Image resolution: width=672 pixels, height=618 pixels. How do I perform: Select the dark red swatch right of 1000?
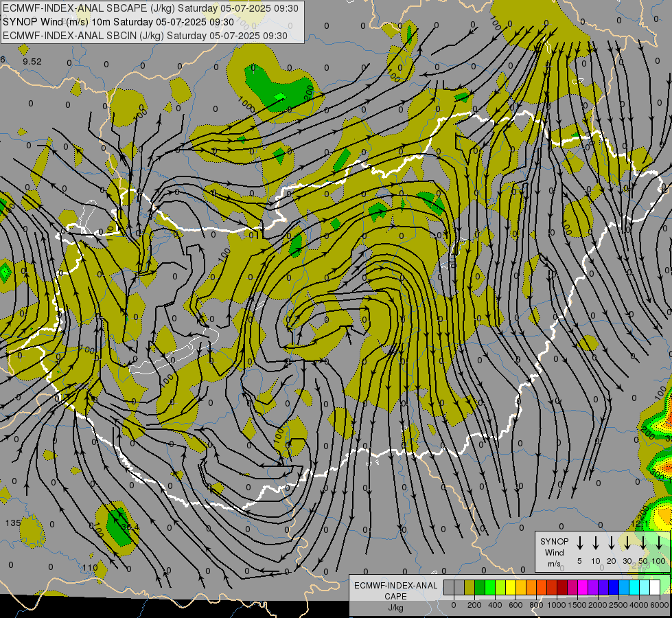point(563,588)
